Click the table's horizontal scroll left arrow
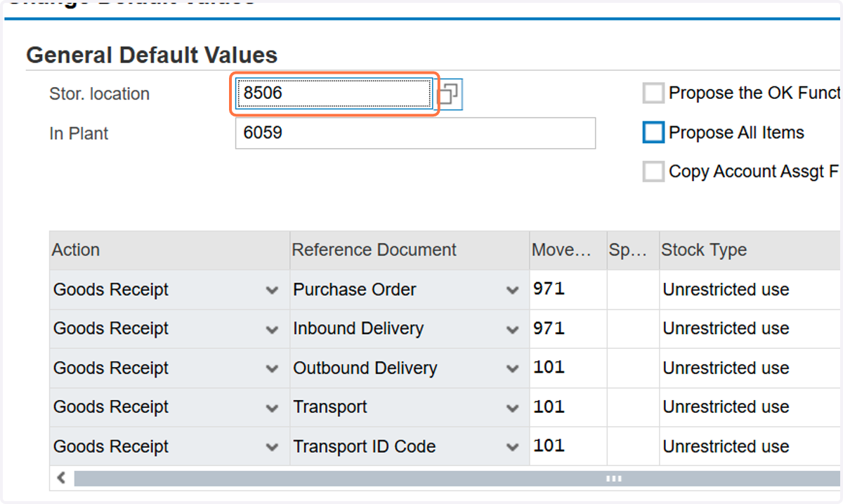Viewport: 843px width, 504px height. coord(61,478)
